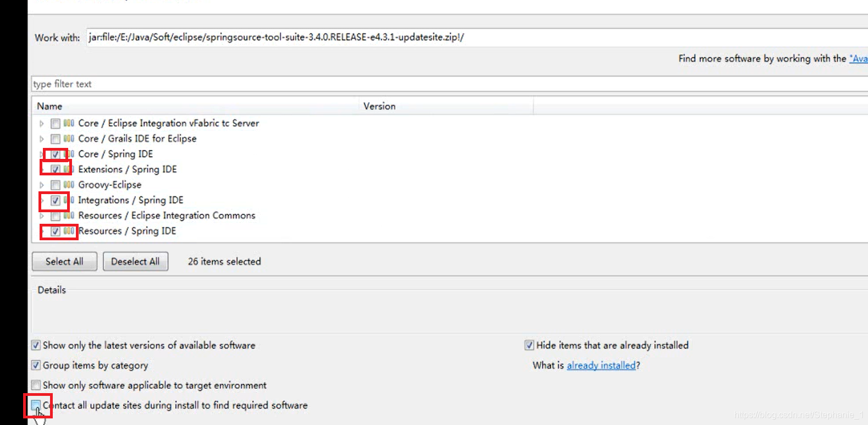This screenshot has height=425, width=868.
Task: Expand the Groovy-Eclipse tree node
Action: pyautogui.click(x=42, y=185)
